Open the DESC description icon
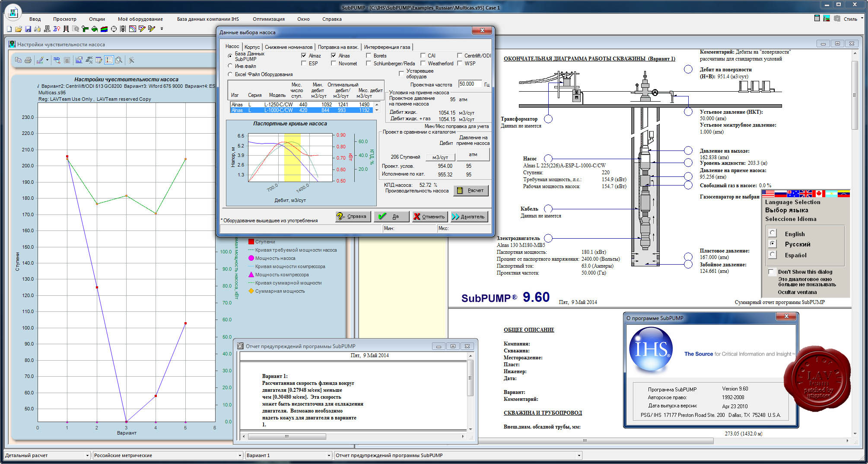868x464 pixels. click(x=47, y=29)
